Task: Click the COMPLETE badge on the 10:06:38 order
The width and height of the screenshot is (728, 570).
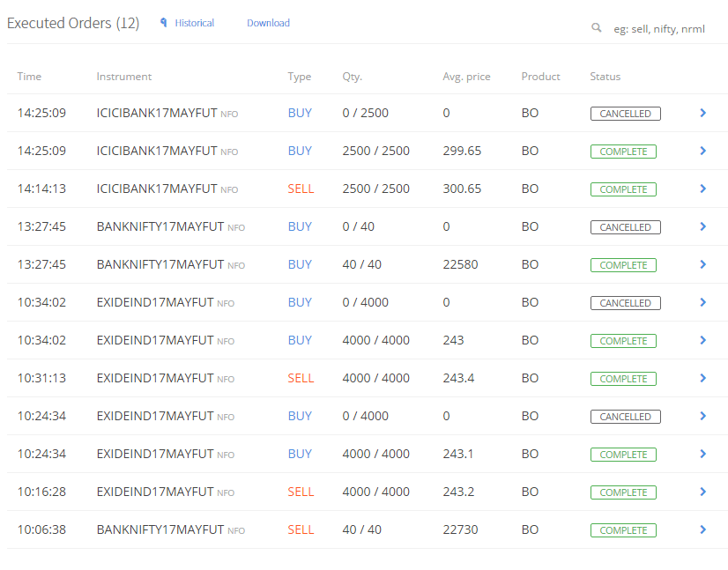Action: (x=623, y=530)
